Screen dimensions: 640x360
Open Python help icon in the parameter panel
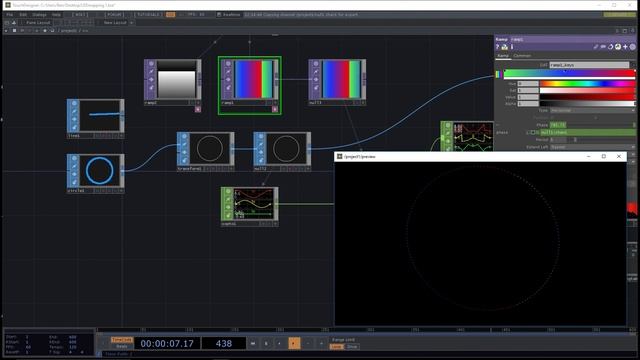pos(504,47)
